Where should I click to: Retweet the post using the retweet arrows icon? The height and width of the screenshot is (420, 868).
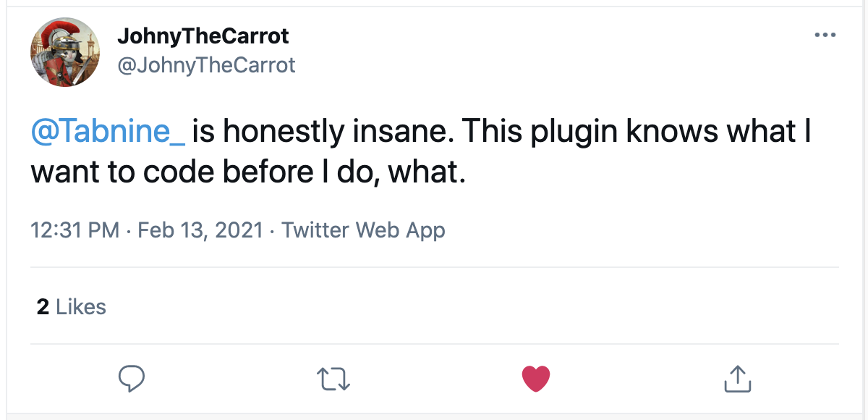coord(333,378)
